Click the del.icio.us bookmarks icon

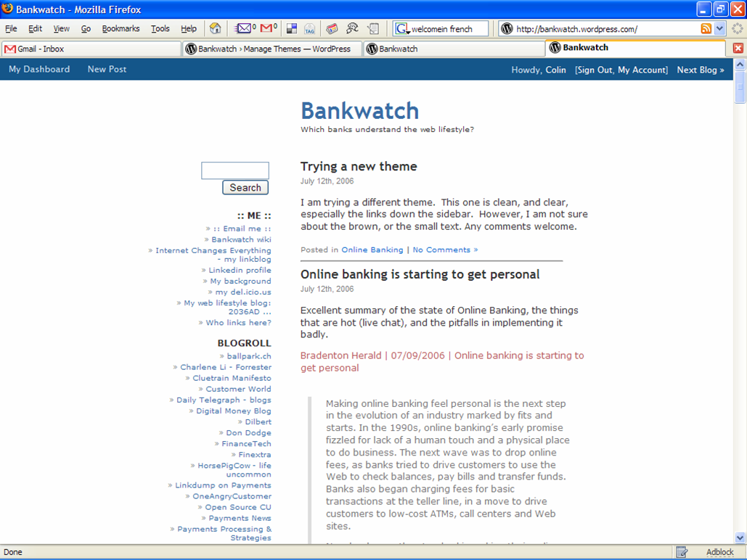[x=292, y=29]
